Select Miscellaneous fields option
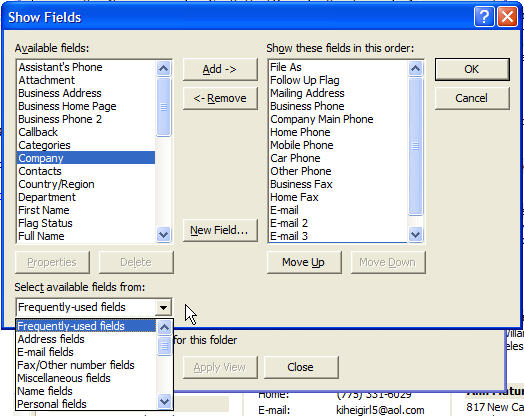 64,378
